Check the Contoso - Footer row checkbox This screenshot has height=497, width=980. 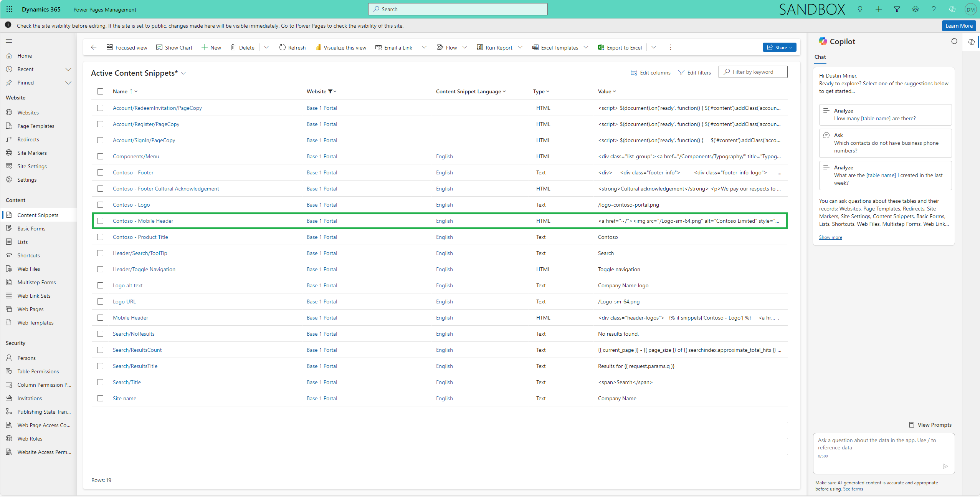(x=100, y=172)
